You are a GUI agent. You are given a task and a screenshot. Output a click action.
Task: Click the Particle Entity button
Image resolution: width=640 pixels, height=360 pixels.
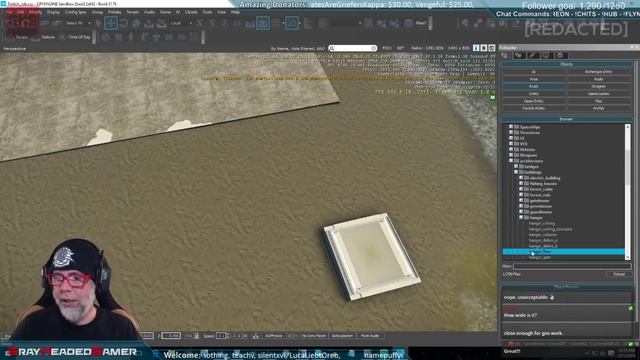click(x=534, y=109)
